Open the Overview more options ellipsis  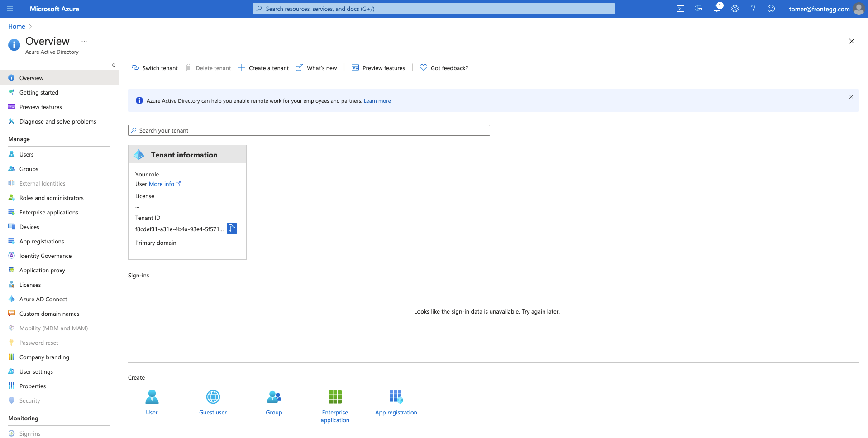(84, 41)
